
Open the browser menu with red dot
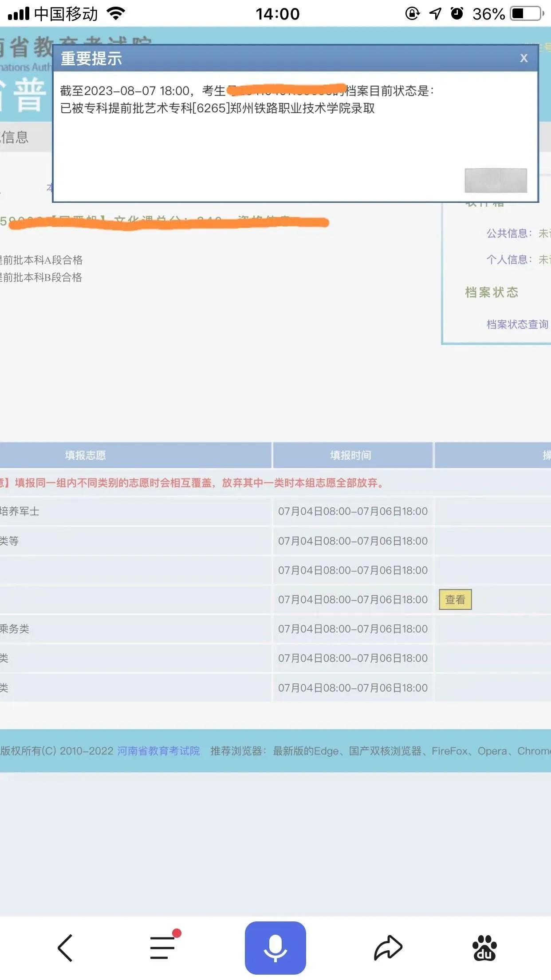click(162, 948)
